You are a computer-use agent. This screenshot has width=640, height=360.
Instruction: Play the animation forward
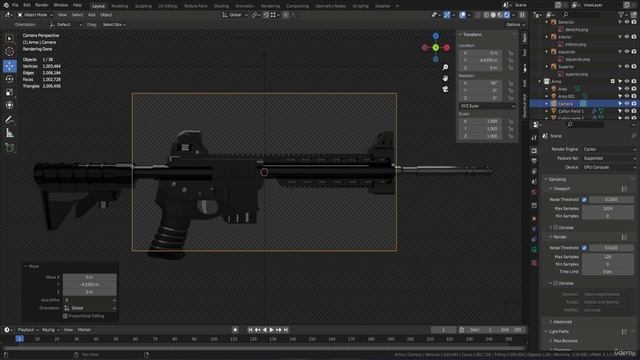(272, 330)
